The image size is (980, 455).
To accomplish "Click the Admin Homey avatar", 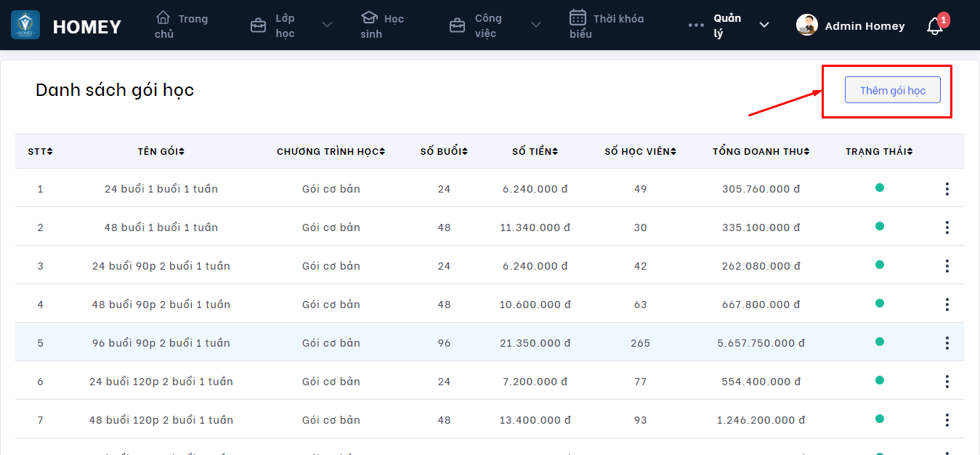I will tap(807, 25).
